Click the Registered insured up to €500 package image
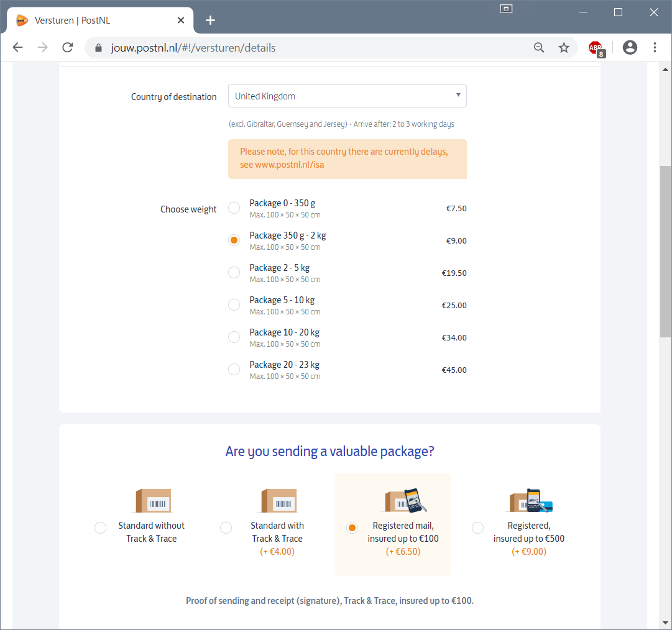Image resolution: width=672 pixels, height=630 pixels. coord(530,501)
